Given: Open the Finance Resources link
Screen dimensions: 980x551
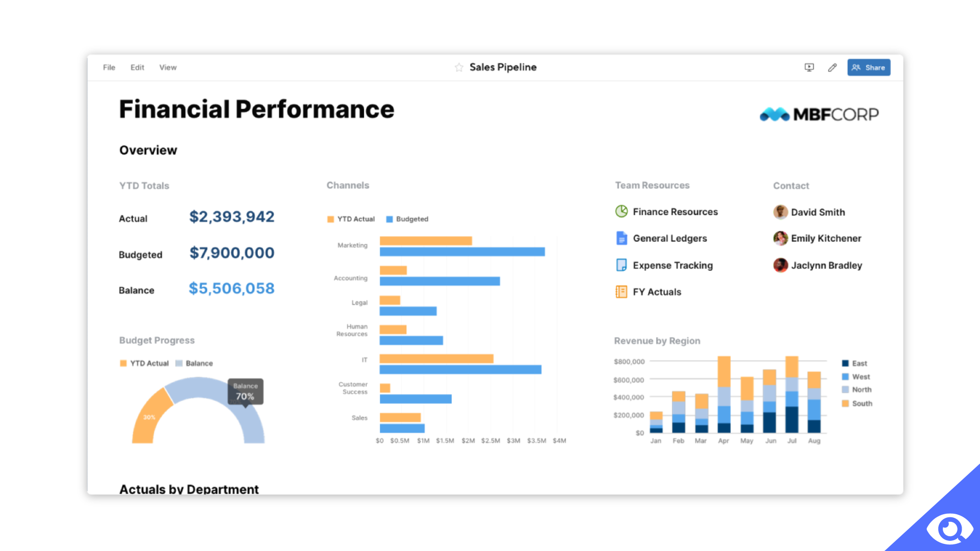Looking at the screenshot, I should (675, 212).
